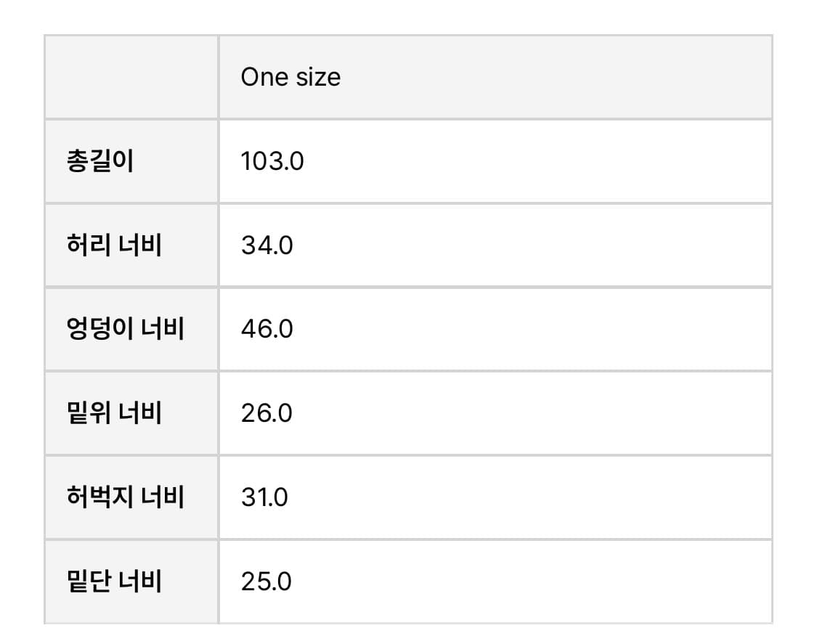This screenshot has width=817, height=644.
Task: Click the word 'size' in the header
Action: pos(317,77)
